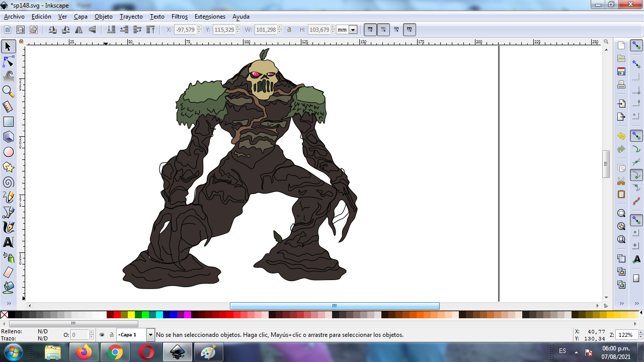Activate the Zoom magnifier tool
The width and height of the screenshot is (644, 362).
(x=8, y=92)
